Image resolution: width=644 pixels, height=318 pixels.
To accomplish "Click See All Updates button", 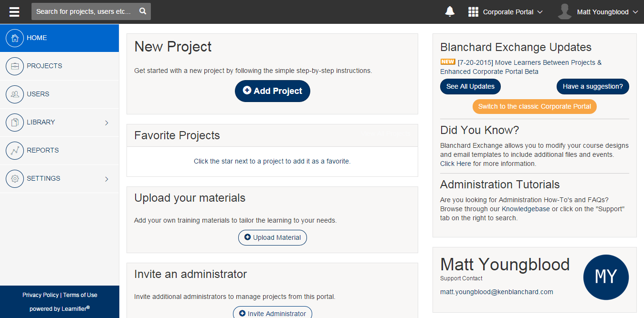I will pos(470,86).
